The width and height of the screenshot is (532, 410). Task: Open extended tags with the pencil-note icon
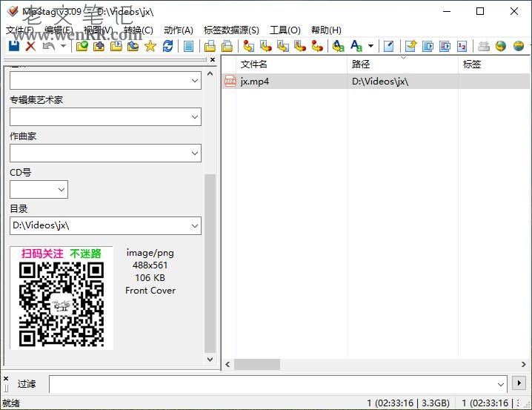click(x=389, y=46)
